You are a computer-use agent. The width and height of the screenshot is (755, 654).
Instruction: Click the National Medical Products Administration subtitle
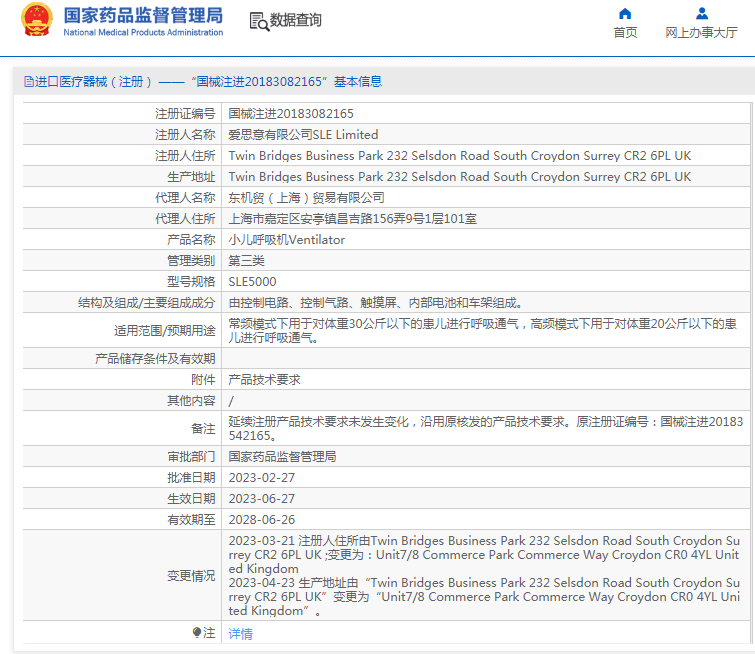[x=143, y=33]
